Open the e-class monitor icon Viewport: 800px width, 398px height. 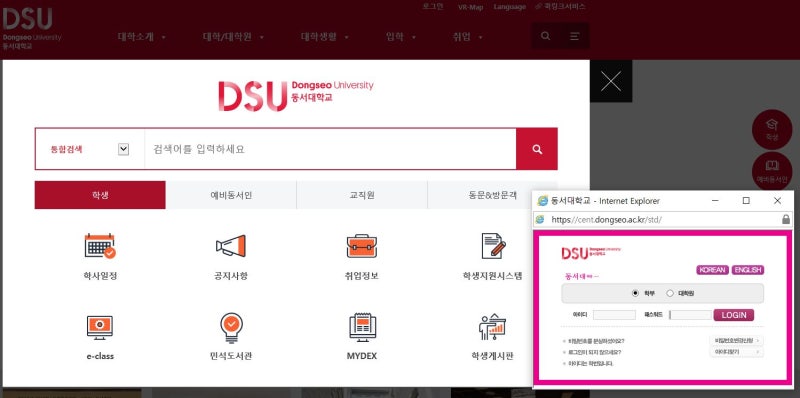(x=100, y=327)
